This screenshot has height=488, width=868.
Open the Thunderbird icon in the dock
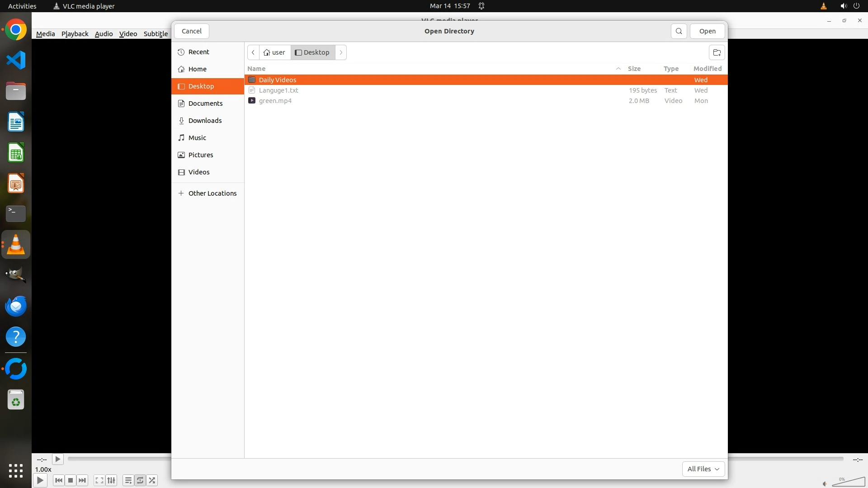tap(16, 306)
